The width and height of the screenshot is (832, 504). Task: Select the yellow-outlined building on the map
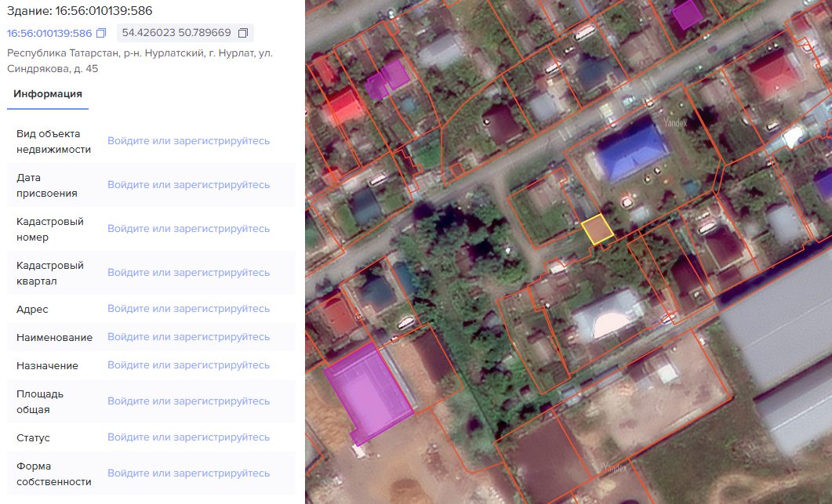(598, 230)
